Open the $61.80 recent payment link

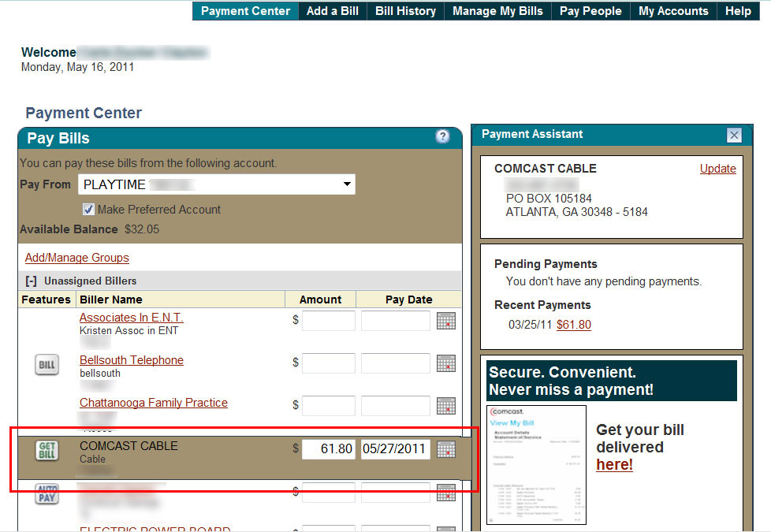(574, 325)
